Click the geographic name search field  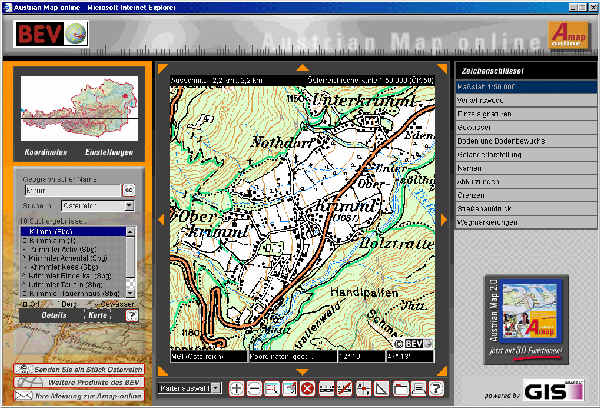[73, 190]
